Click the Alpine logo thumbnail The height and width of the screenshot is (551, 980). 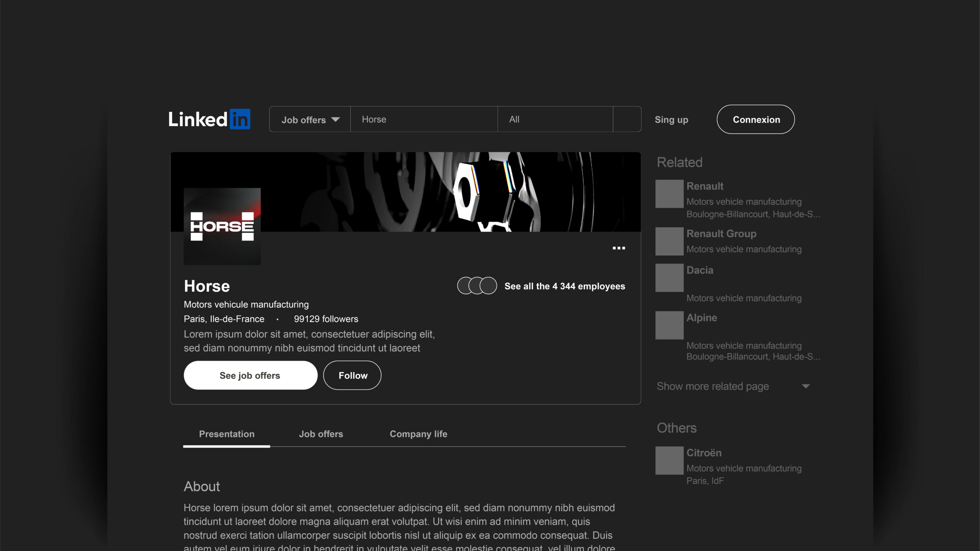670,325
